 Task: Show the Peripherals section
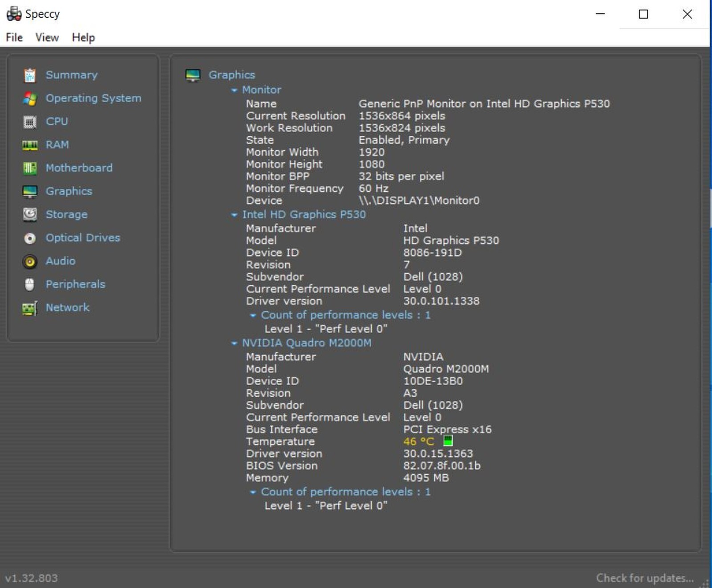76,284
